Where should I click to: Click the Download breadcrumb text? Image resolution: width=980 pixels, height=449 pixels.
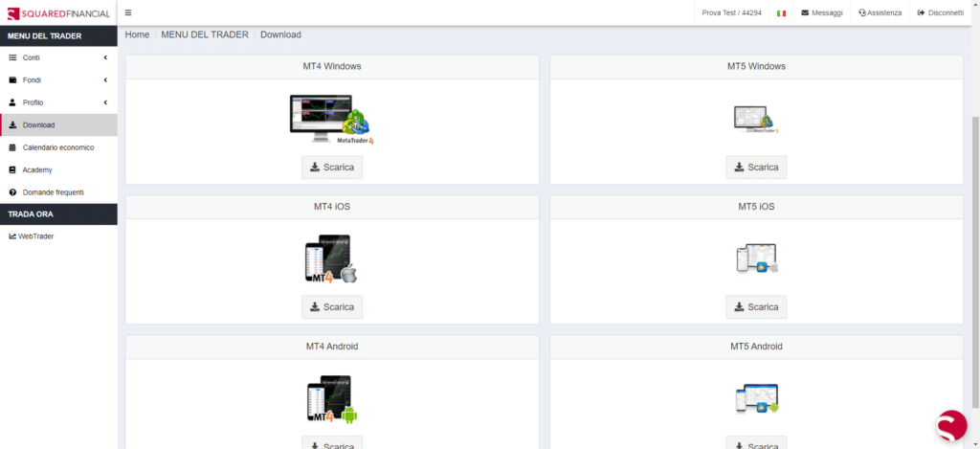pyautogui.click(x=280, y=34)
